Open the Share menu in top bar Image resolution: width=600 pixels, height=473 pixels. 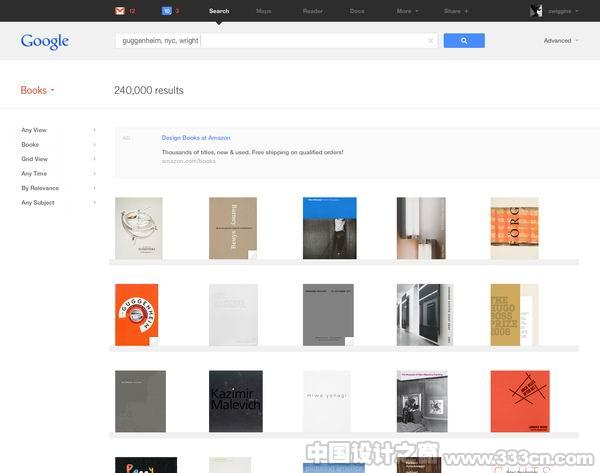456,11
